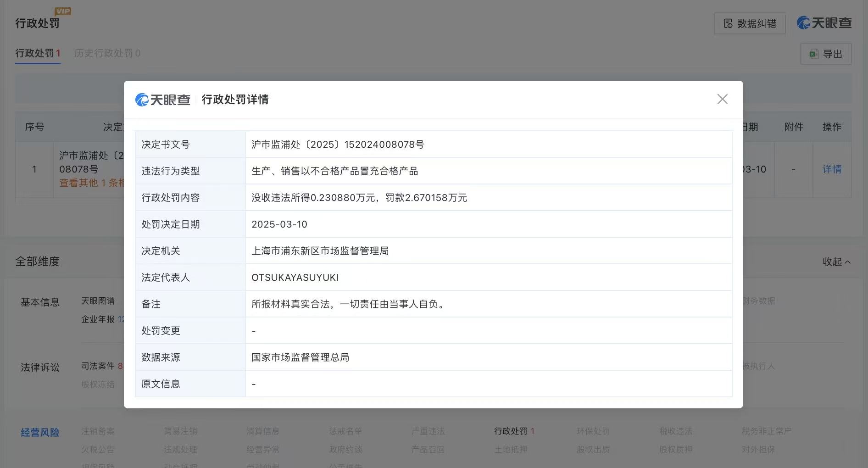Click the 天眼查 logo at the page's top right
The width and height of the screenshot is (868, 468).
(x=824, y=23)
